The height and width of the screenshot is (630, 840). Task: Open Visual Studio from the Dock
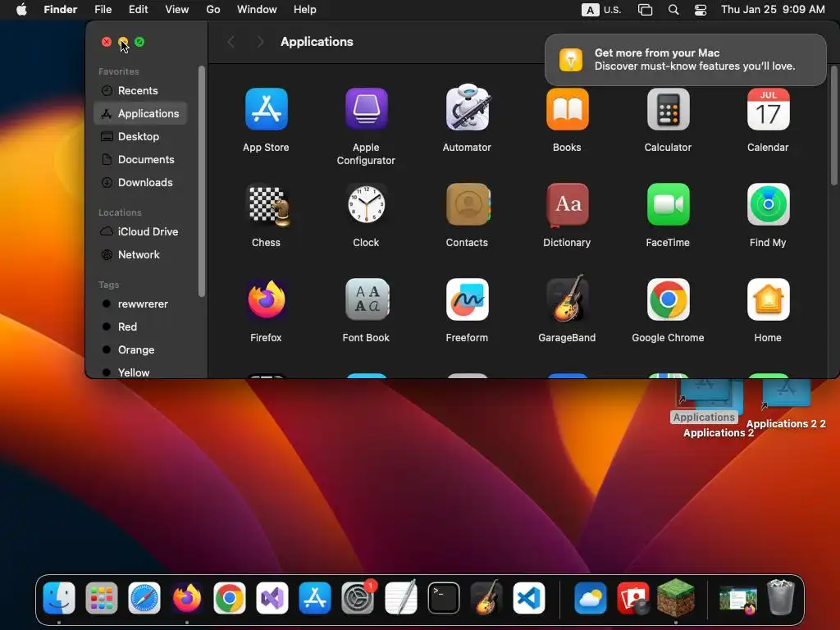point(272,598)
